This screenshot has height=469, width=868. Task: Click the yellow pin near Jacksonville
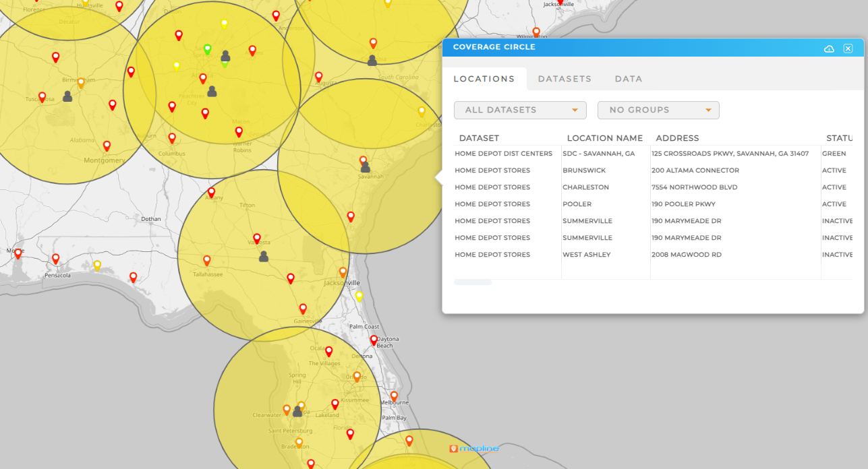point(358,294)
